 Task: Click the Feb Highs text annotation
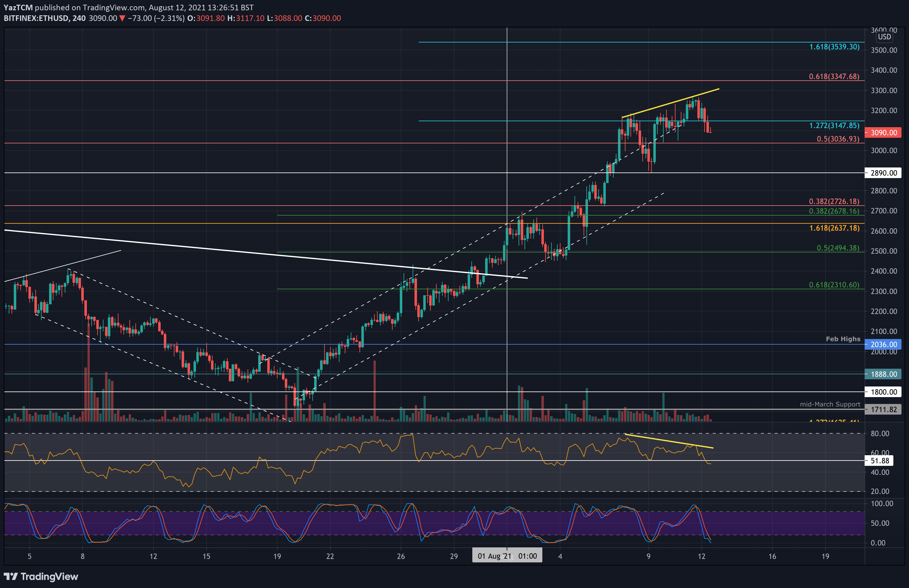pyautogui.click(x=843, y=339)
